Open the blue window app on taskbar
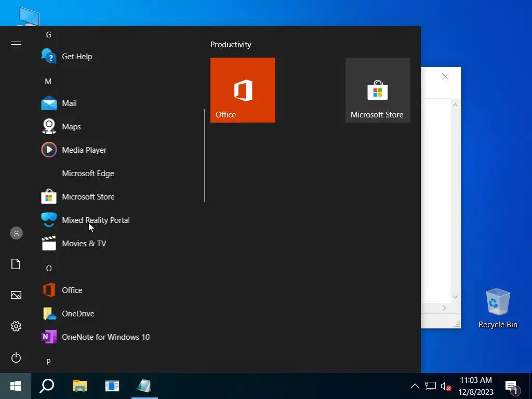The height and width of the screenshot is (399, 532). (x=112, y=386)
